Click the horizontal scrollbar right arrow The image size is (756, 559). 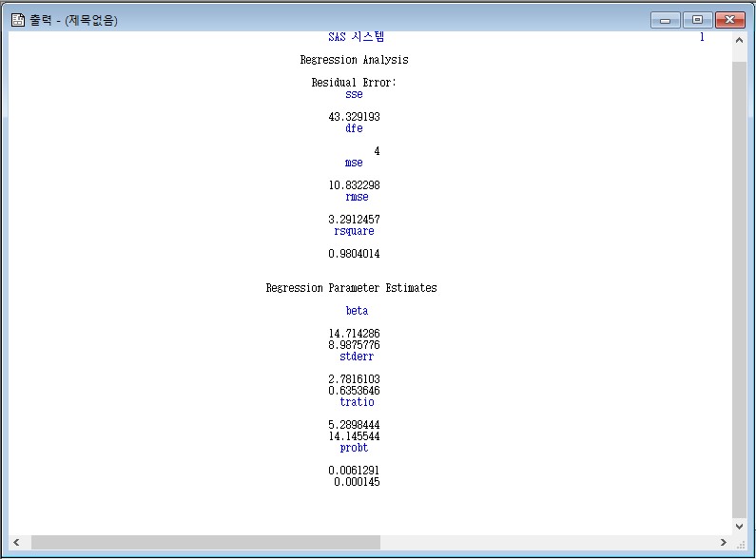(723, 542)
